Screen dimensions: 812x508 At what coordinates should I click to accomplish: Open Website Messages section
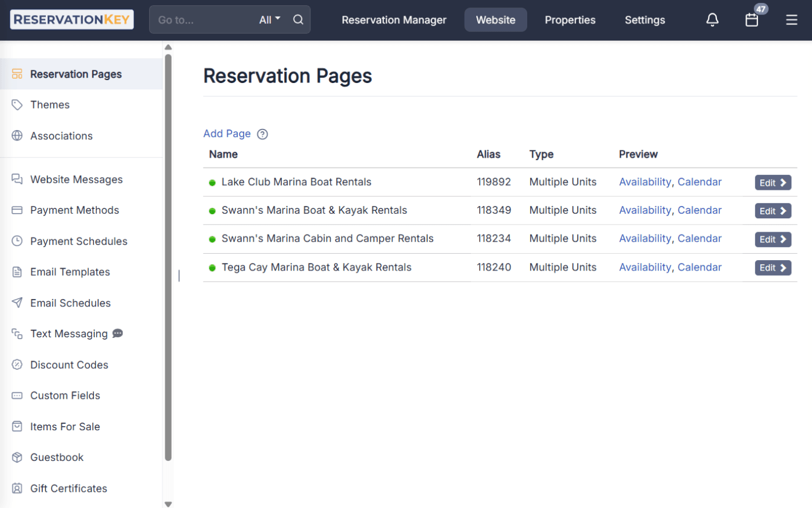pos(77,179)
